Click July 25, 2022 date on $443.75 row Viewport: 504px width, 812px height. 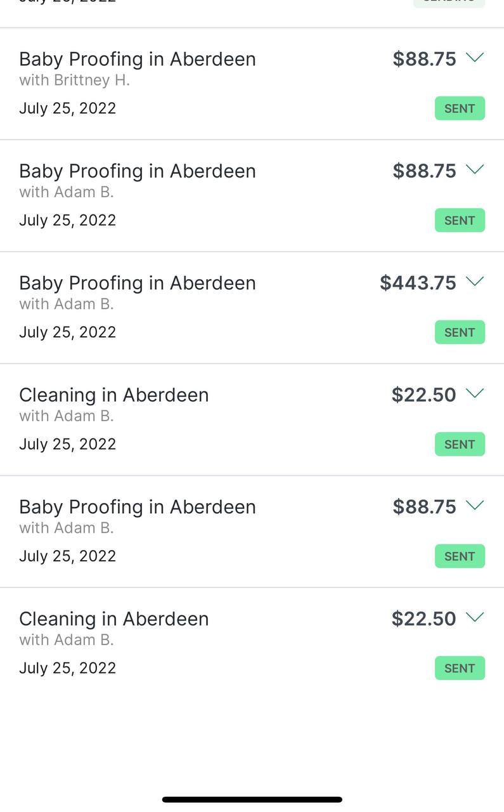point(67,332)
